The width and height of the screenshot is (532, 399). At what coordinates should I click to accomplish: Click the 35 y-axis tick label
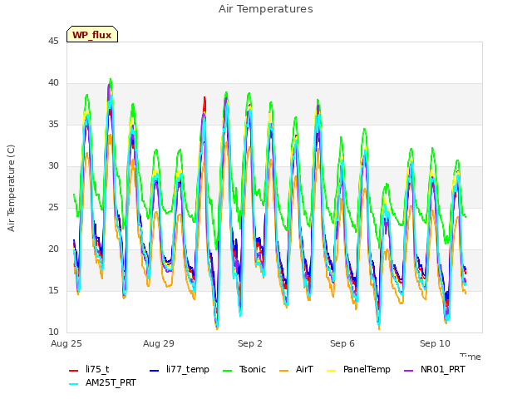[53, 125]
